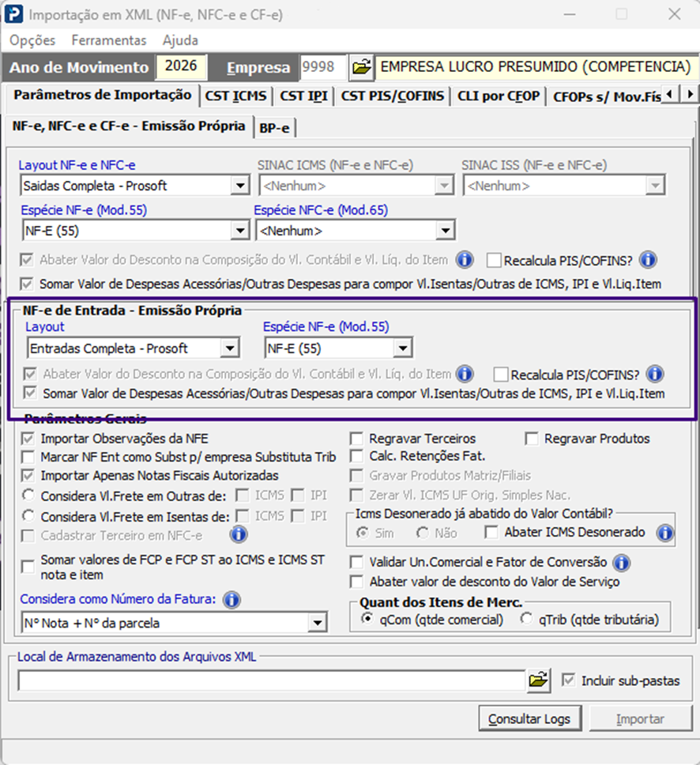Select NF-e, NFC-e e CF-e Emissão Própria sub-tab

pyautogui.click(x=129, y=126)
